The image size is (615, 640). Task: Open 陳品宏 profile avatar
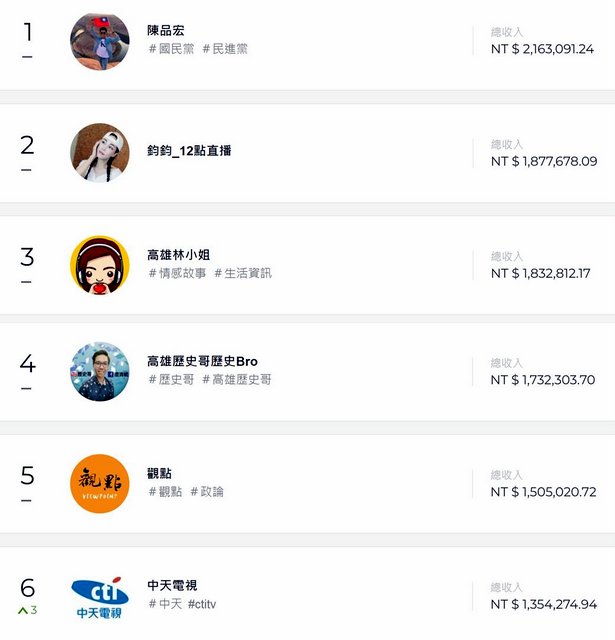click(100, 42)
